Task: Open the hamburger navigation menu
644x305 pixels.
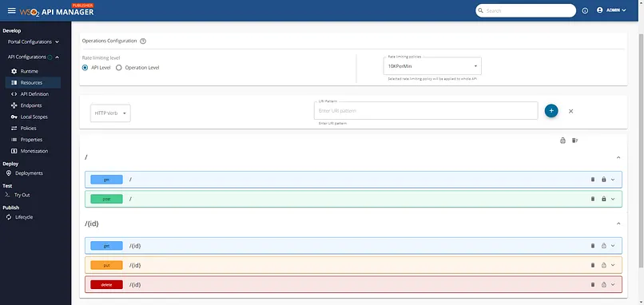Action: pos(11,10)
